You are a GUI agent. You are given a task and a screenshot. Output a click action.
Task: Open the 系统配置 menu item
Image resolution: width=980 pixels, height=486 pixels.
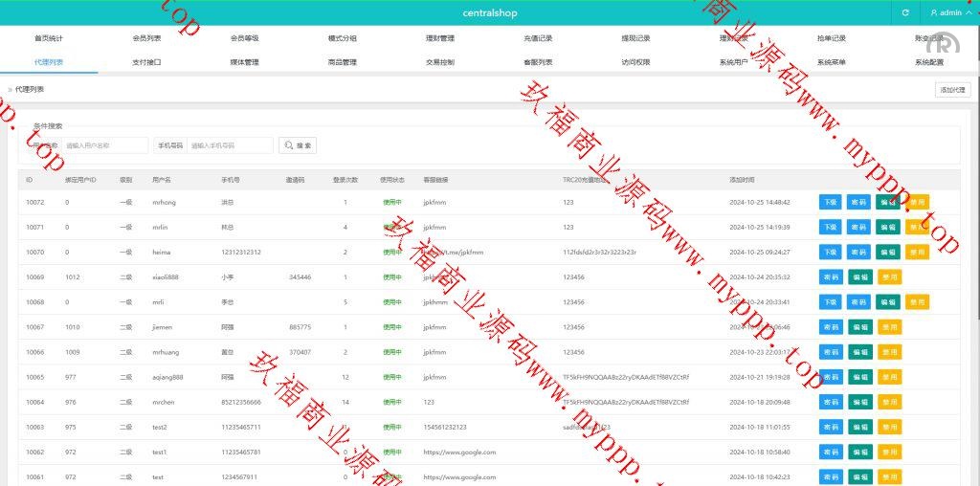click(x=928, y=62)
